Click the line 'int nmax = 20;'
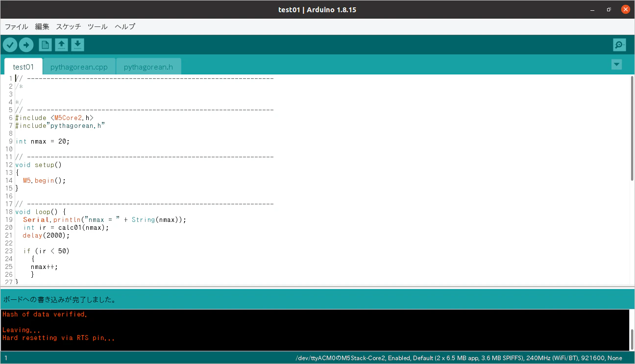Screen dimensions: 635x364 point(43,141)
